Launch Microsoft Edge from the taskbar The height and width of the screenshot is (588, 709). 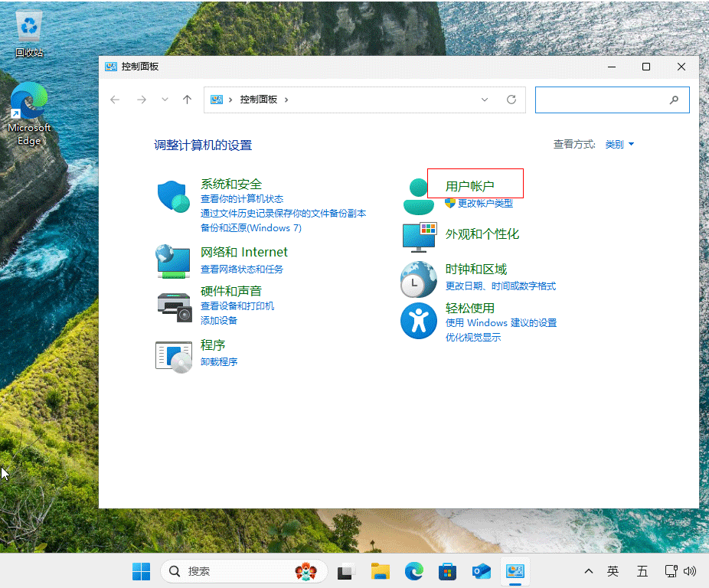pos(413,571)
